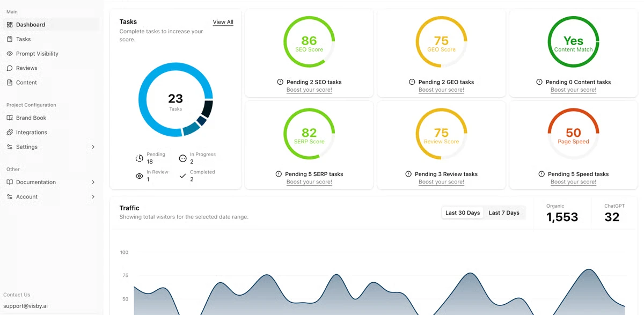Image resolution: width=644 pixels, height=315 pixels.
Task: Click info icon beside Pending 3 Review tasks
Action: click(408, 174)
